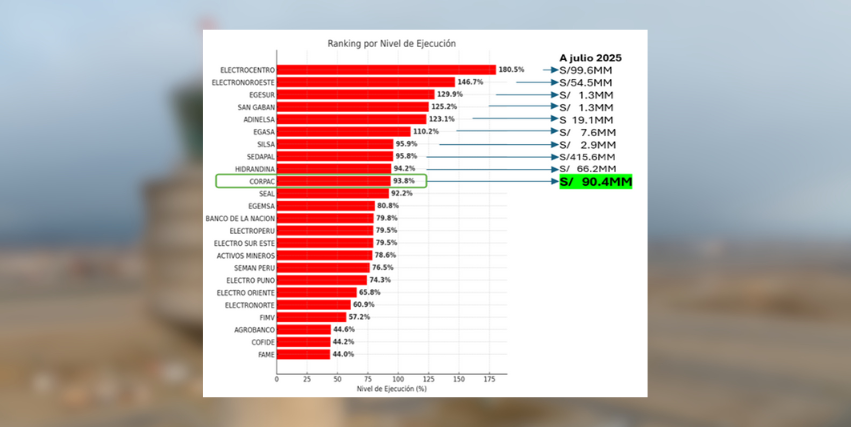Click the S/54.5MM amount

click(x=586, y=82)
